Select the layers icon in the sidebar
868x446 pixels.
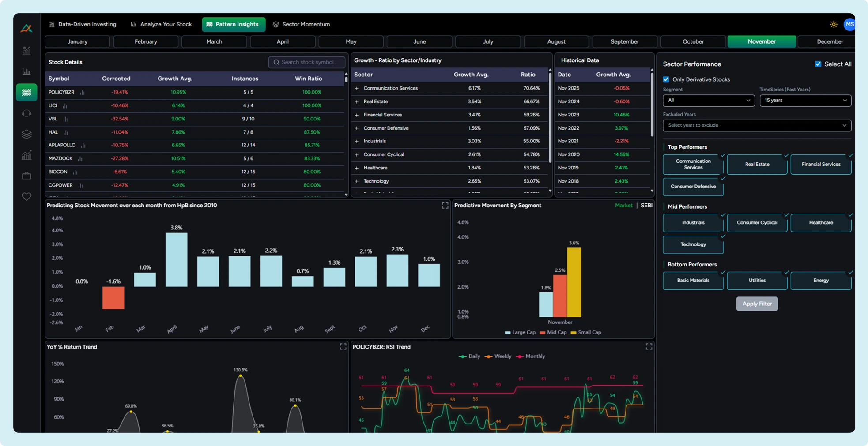[26, 134]
